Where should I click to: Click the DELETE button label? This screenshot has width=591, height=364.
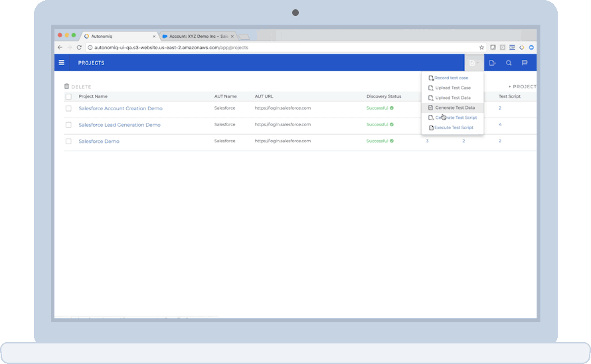[81, 87]
